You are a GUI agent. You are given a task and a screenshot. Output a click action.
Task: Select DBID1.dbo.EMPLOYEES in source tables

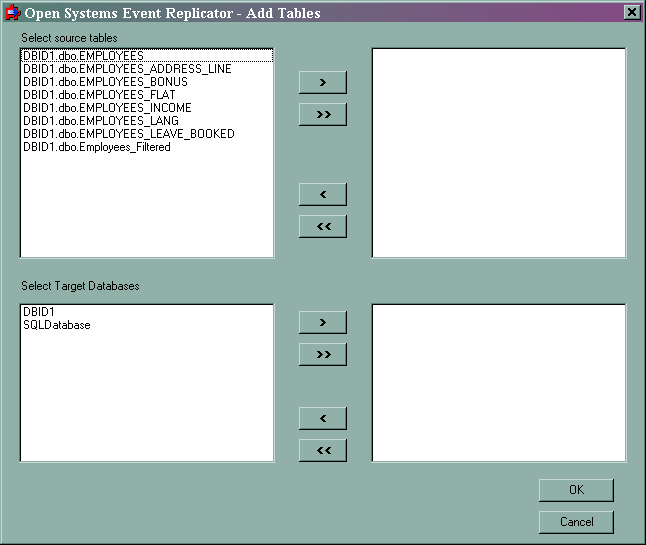(83, 56)
